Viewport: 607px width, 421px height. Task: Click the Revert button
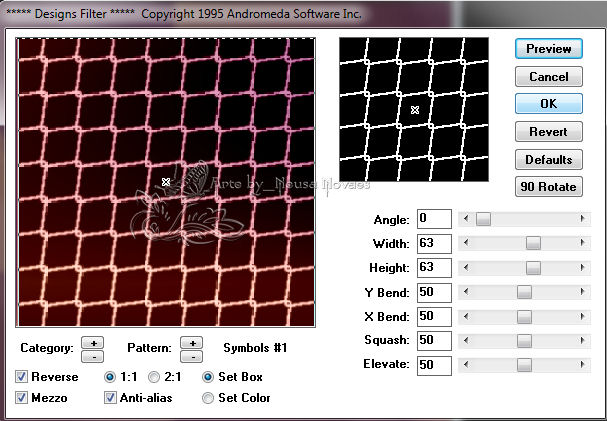pos(549,132)
